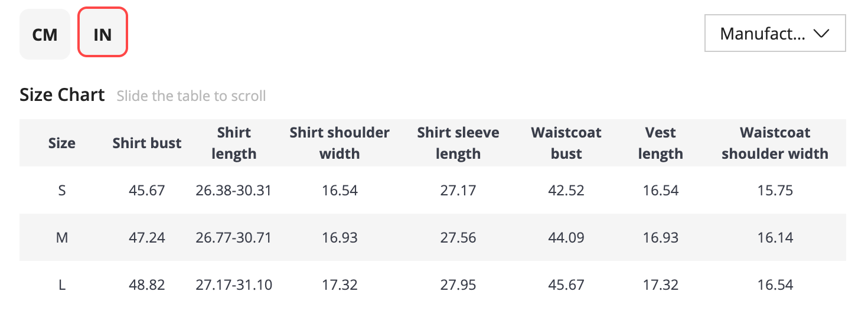This screenshot has height=314, width=868.
Task: Click the dropdown chevron arrow icon
Action: pyautogui.click(x=821, y=34)
